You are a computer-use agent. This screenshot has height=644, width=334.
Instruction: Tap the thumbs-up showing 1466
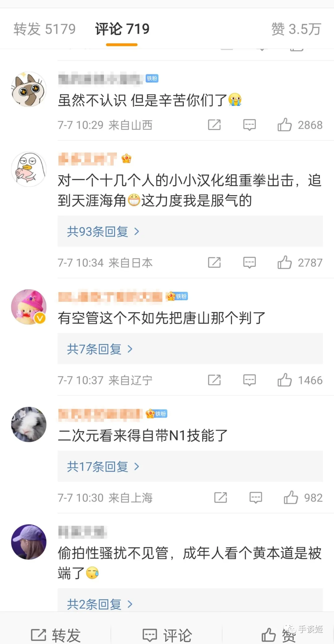(285, 380)
